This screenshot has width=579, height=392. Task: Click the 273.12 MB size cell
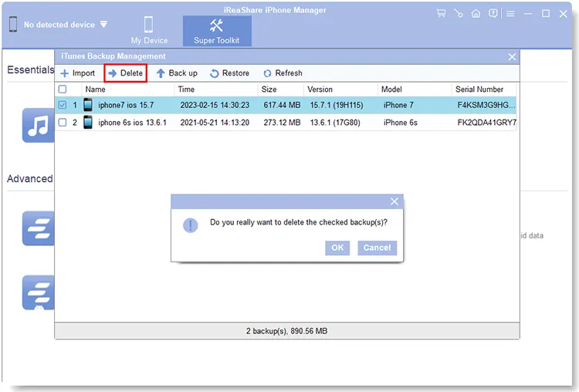(282, 123)
